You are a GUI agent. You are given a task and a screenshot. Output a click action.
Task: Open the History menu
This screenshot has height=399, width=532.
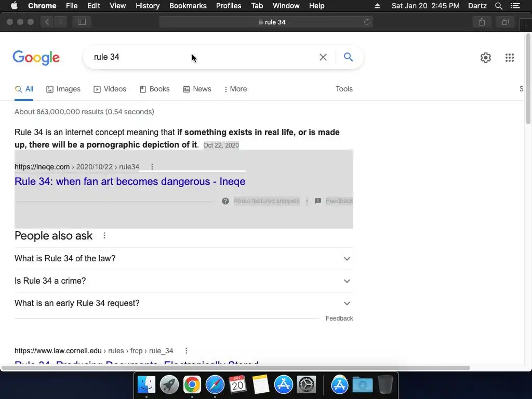148,6
